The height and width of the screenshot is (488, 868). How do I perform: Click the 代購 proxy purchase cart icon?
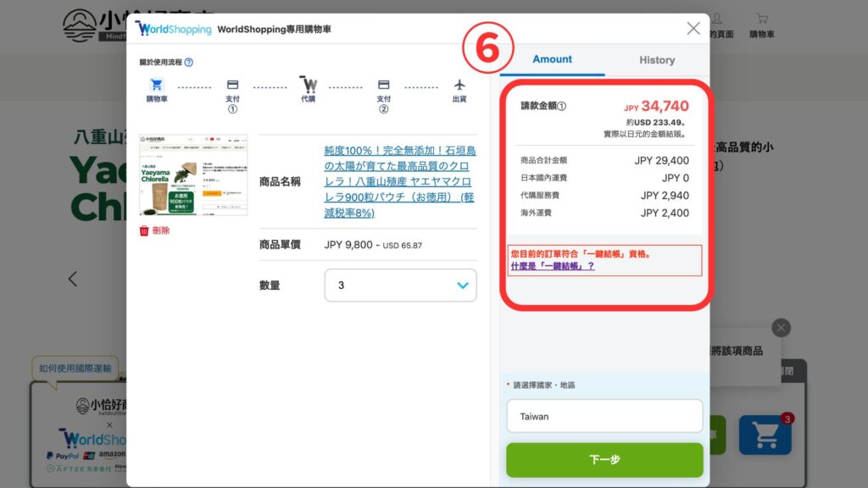tap(309, 85)
